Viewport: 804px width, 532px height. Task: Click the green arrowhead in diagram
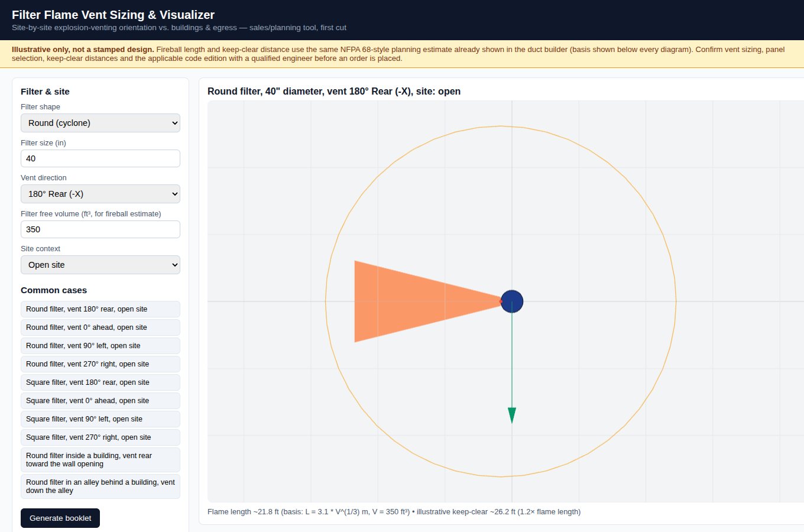tap(512, 415)
